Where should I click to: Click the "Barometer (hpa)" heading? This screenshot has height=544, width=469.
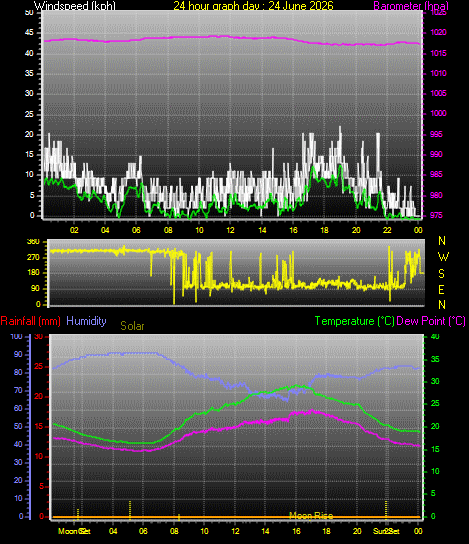coord(411,6)
